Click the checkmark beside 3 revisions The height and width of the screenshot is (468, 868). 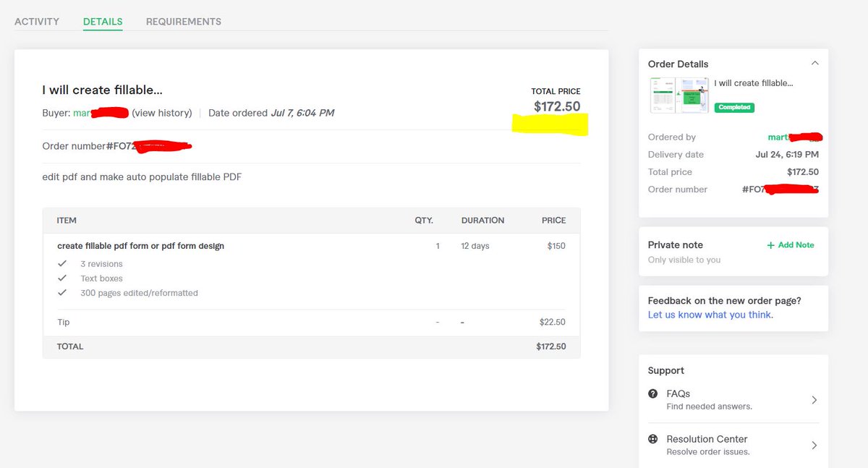63,264
